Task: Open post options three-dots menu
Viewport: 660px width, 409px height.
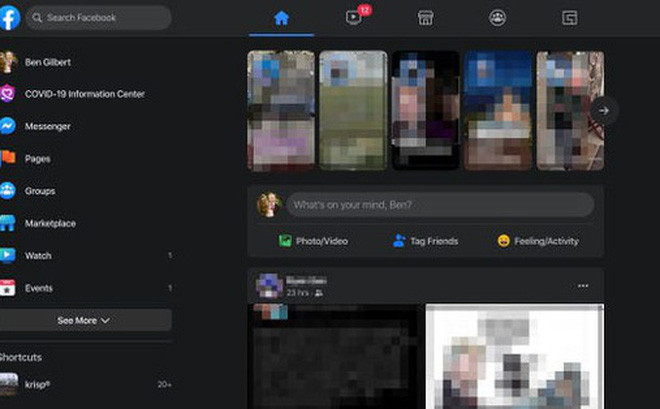Action: pyautogui.click(x=583, y=286)
